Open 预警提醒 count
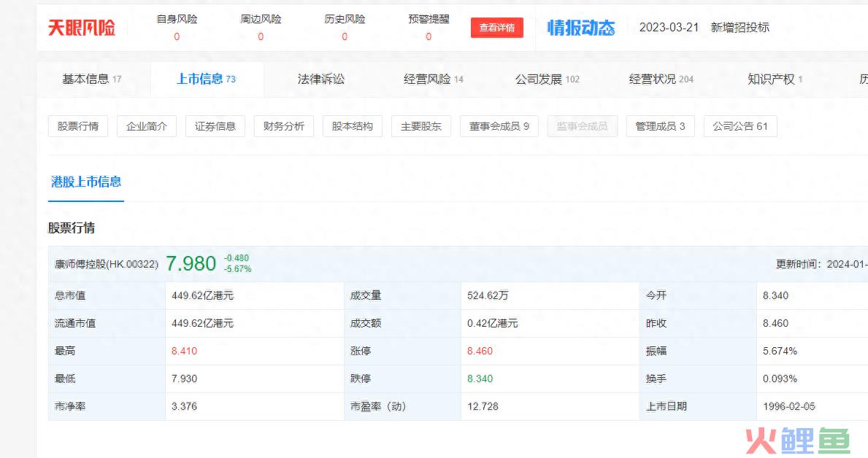The image size is (868, 458). pyautogui.click(x=429, y=36)
